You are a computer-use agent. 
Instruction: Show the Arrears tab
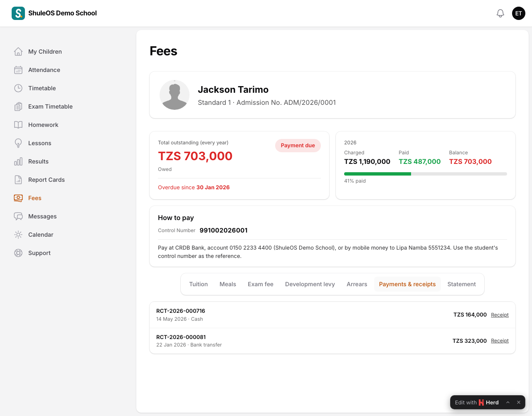coord(357,284)
